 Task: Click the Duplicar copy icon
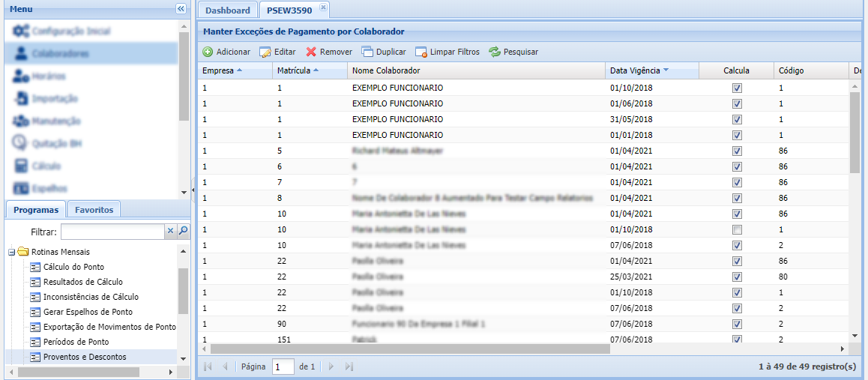click(x=367, y=52)
